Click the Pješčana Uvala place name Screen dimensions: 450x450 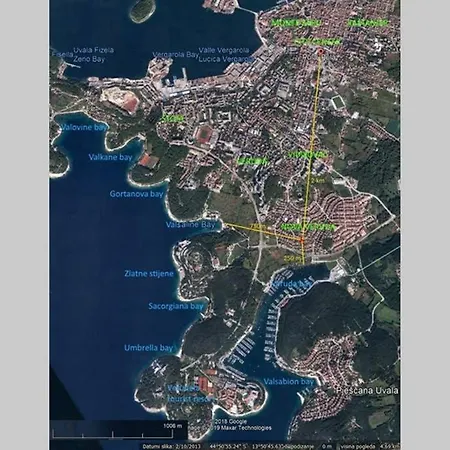367,390
